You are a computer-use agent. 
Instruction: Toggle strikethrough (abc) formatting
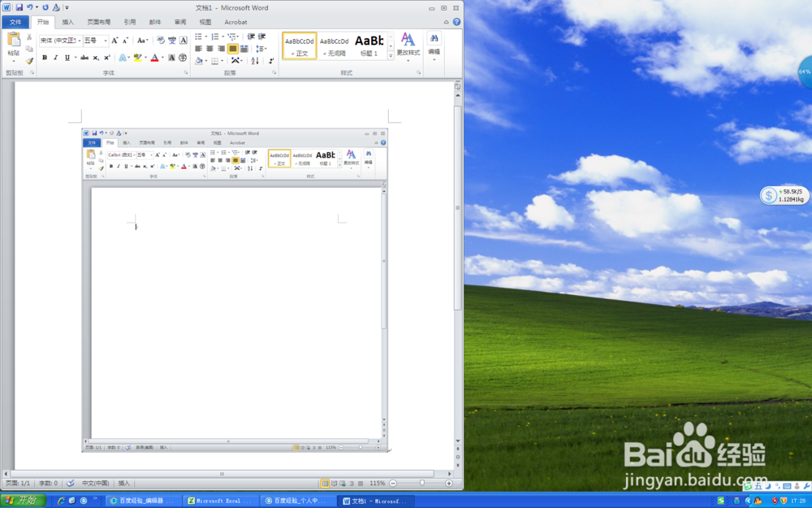pos(84,58)
